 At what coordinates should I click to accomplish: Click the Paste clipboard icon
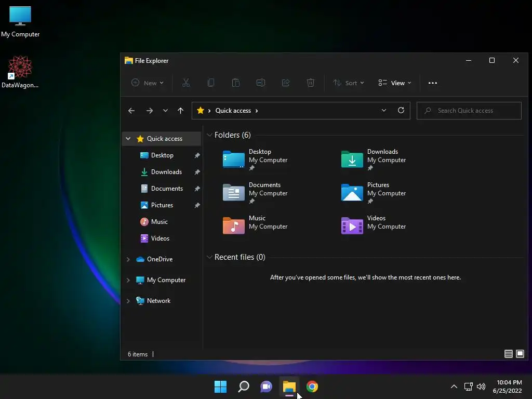pos(235,83)
